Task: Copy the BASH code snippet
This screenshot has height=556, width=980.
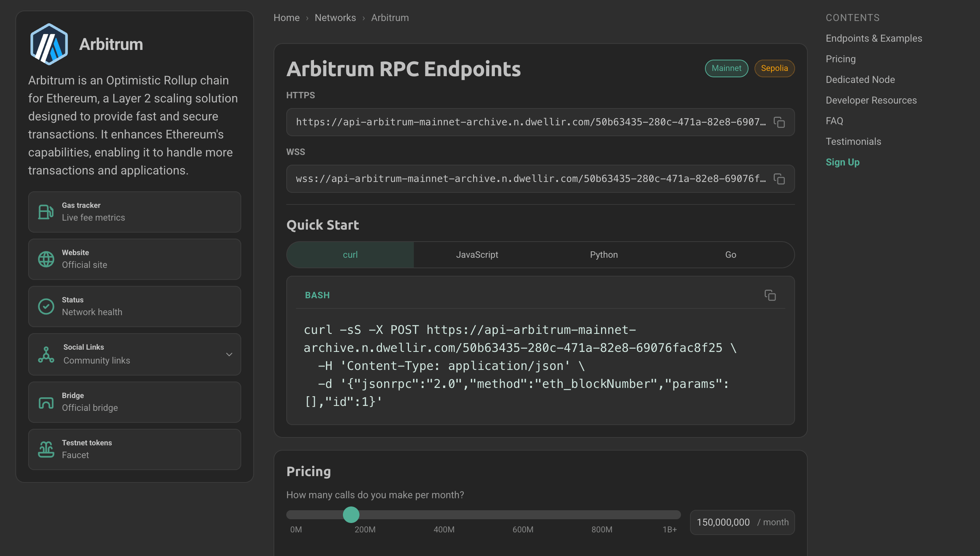Action: point(771,296)
